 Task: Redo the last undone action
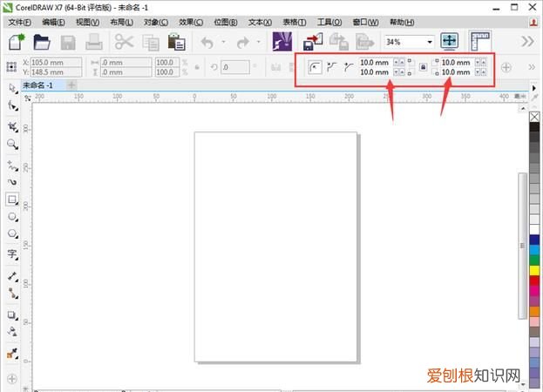click(243, 43)
